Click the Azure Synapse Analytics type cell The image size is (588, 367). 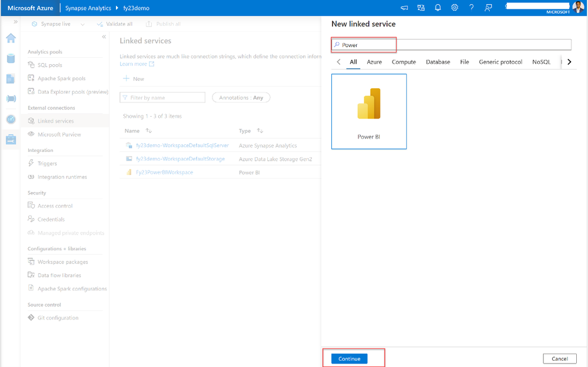point(268,146)
